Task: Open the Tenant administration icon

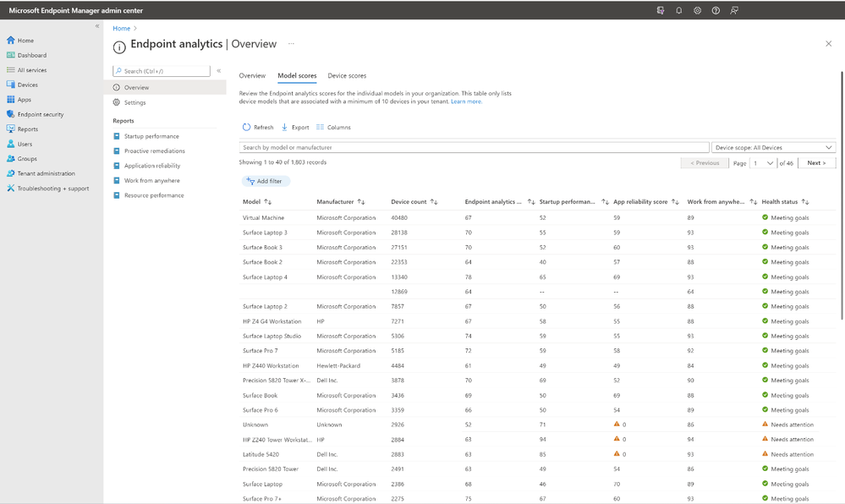Action: click(11, 173)
